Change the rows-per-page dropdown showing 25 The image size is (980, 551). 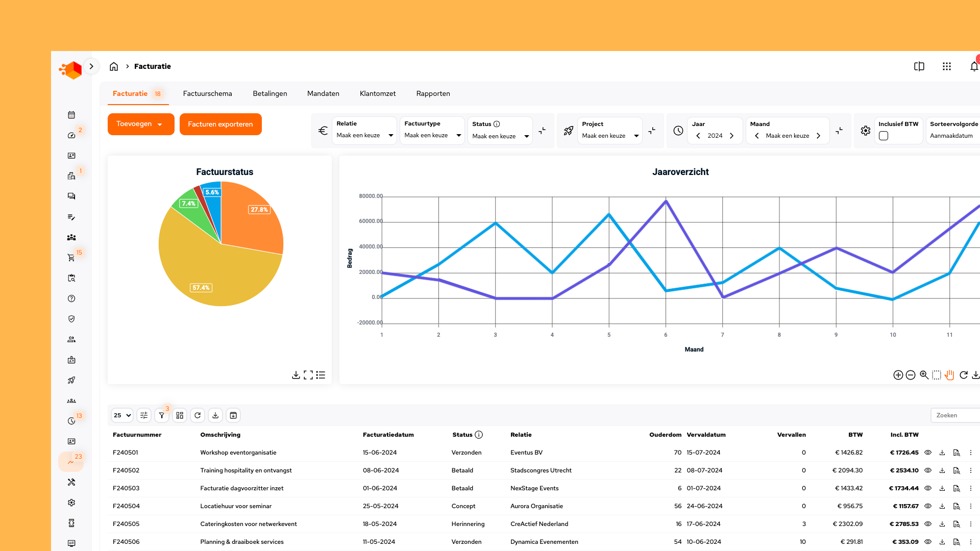pyautogui.click(x=122, y=415)
